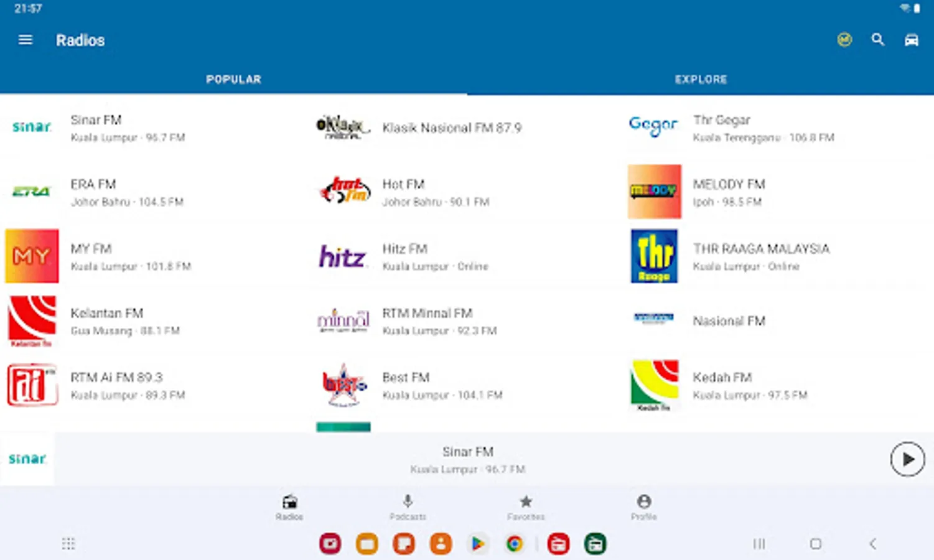Open the app drawer grid icon
The image size is (934, 560).
[x=68, y=544]
